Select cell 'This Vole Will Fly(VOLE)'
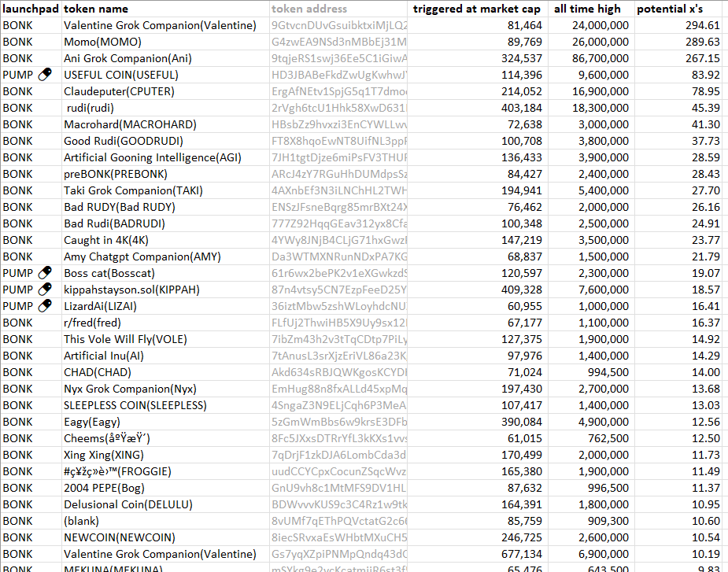728x572 pixels. tap(165, 339)
